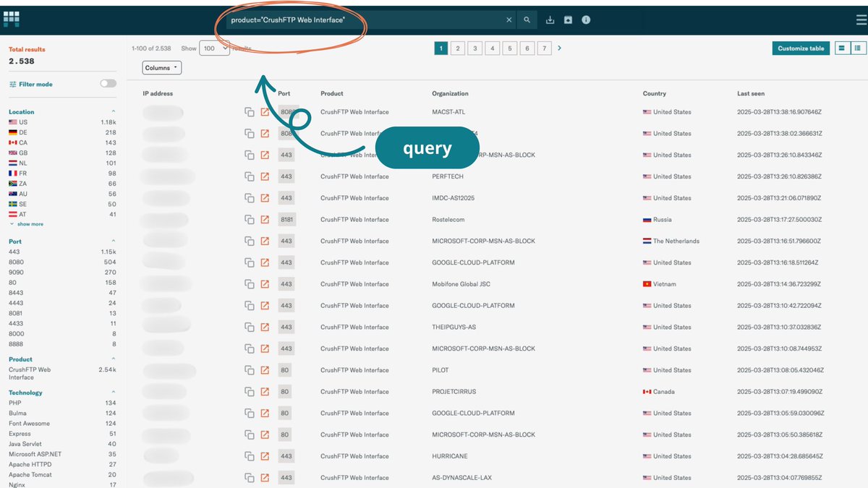The height and width of the screenshot is (488, 868).
Task: Go to results page 2
Action: pyautogui.click(x=458, y=48)
